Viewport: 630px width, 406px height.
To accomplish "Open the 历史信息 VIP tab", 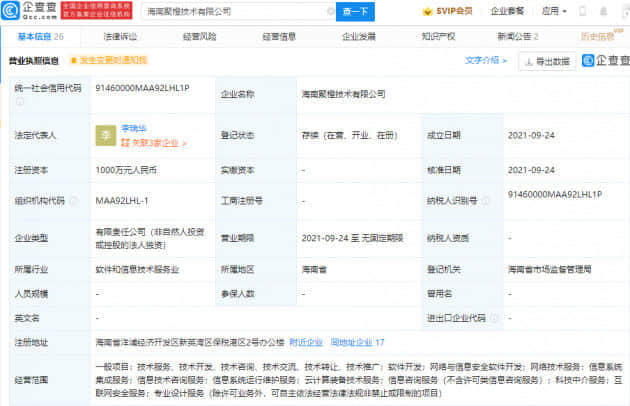I will tap(601, 35).
